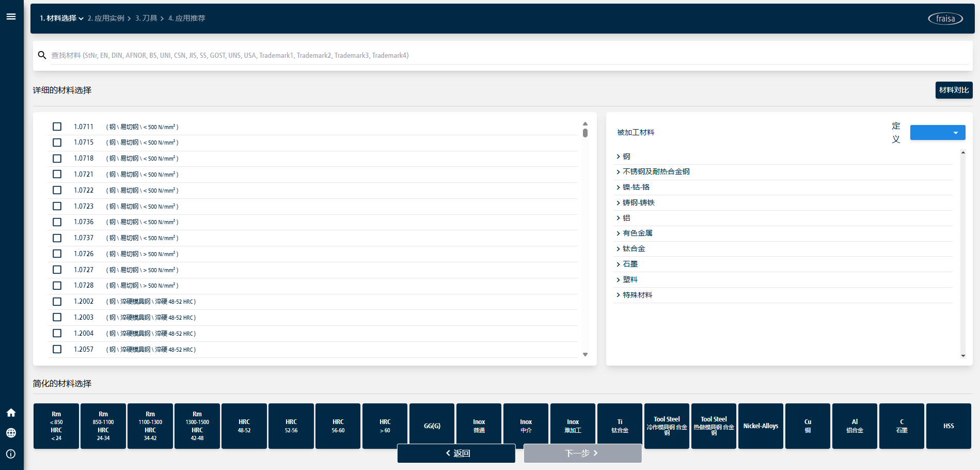Viewport: 980px width, 470px height.
Task: Open the 定义 blue dropdown
Action: pyautogui.click(x=938, y=133)
